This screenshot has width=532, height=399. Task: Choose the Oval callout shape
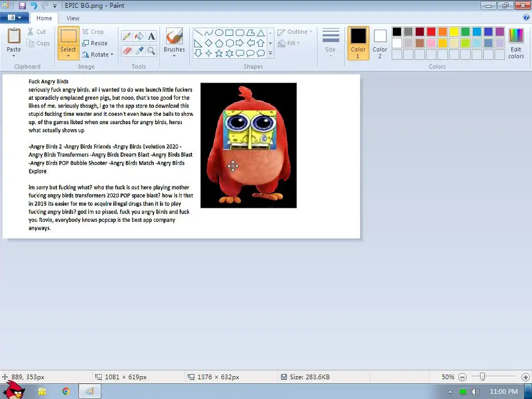tap(250, 54)
